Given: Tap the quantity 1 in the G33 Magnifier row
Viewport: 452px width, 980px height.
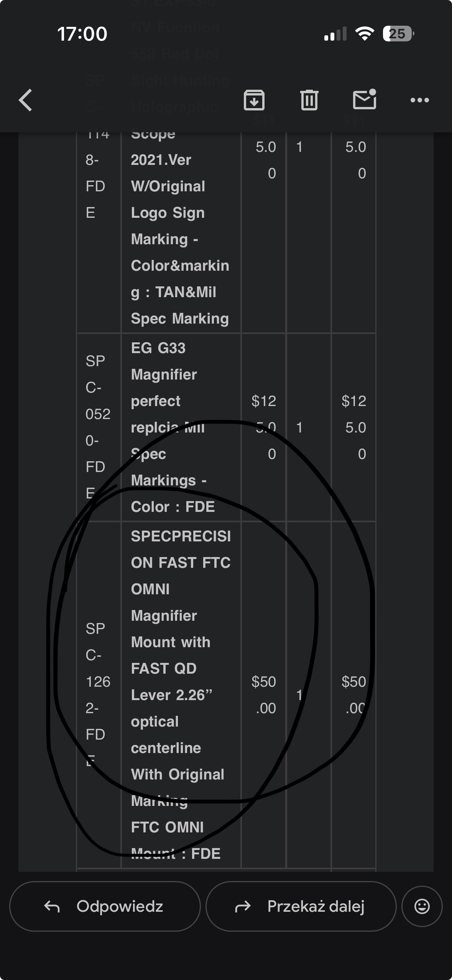Looking at the screenshot, I should 299,427.
